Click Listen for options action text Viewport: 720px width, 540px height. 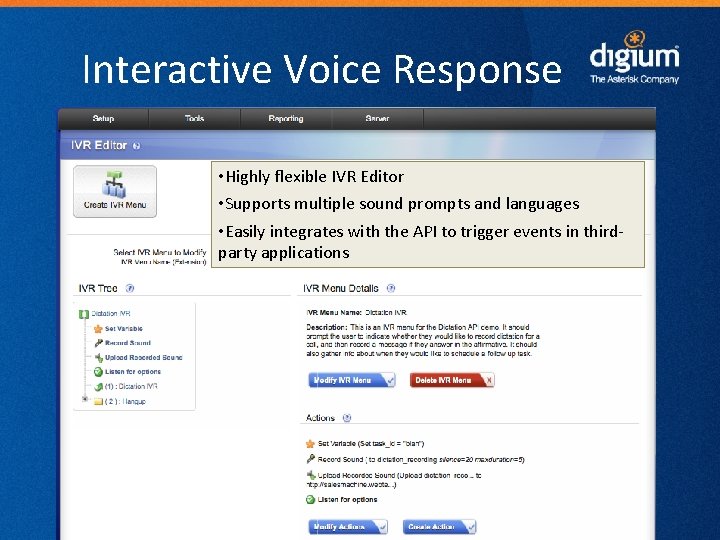coord(347,500)
